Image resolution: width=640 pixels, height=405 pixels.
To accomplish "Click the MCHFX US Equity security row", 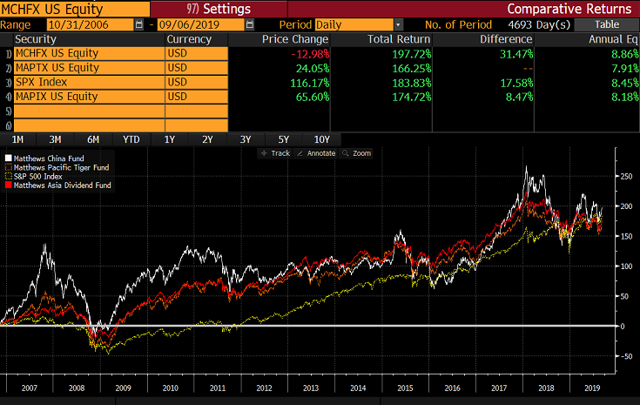I will 89,53.
